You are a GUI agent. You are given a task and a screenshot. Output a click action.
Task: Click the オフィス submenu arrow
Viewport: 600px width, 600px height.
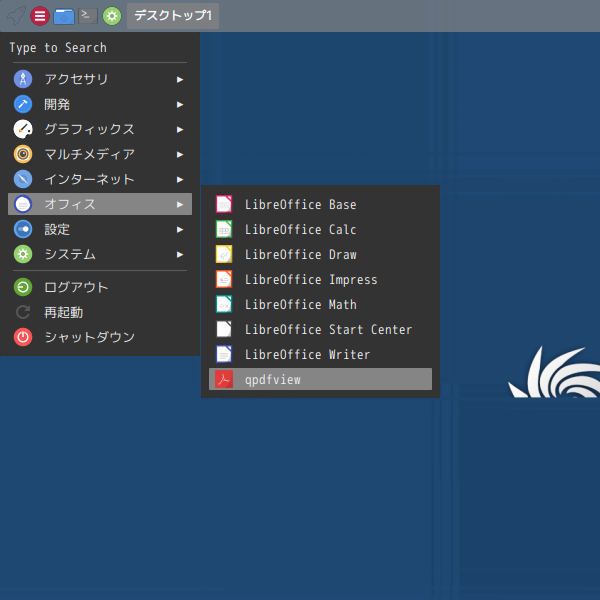[x=180, y=205]
